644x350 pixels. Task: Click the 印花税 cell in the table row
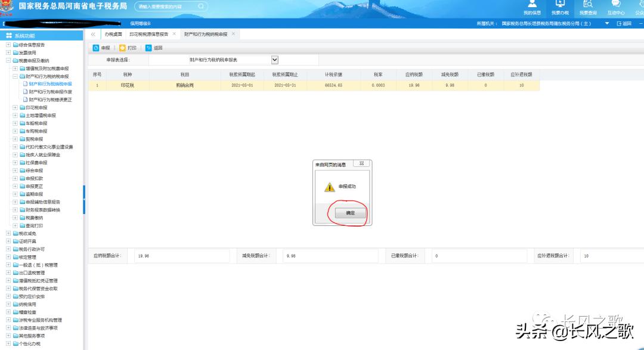coord(128,85)
